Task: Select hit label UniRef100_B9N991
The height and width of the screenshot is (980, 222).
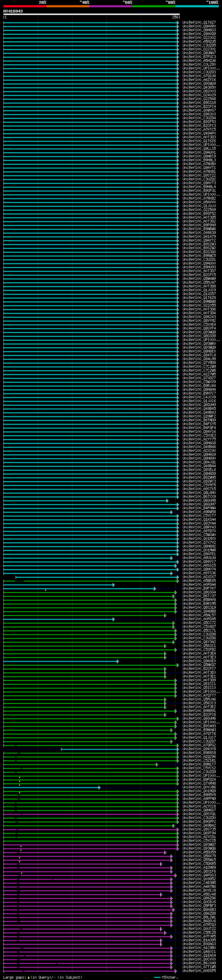Action: [x=199, y=711]
